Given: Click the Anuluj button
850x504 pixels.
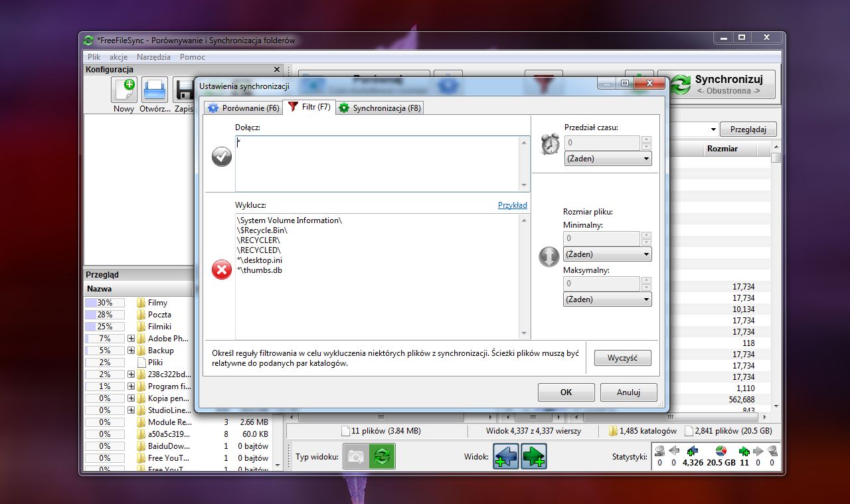Looking at the screenshot, I should (x=628, y=392).
